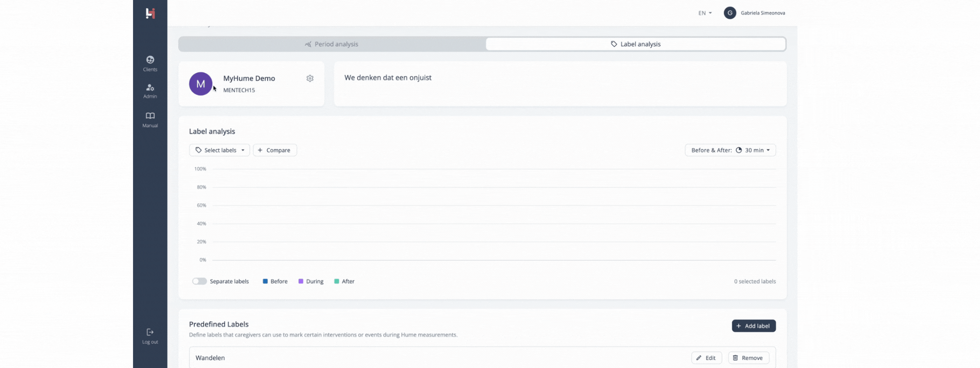This screenshot has height=368, width=980.
Task: Open MyHume Demo settings gear
Action: [x=310, y=78]
